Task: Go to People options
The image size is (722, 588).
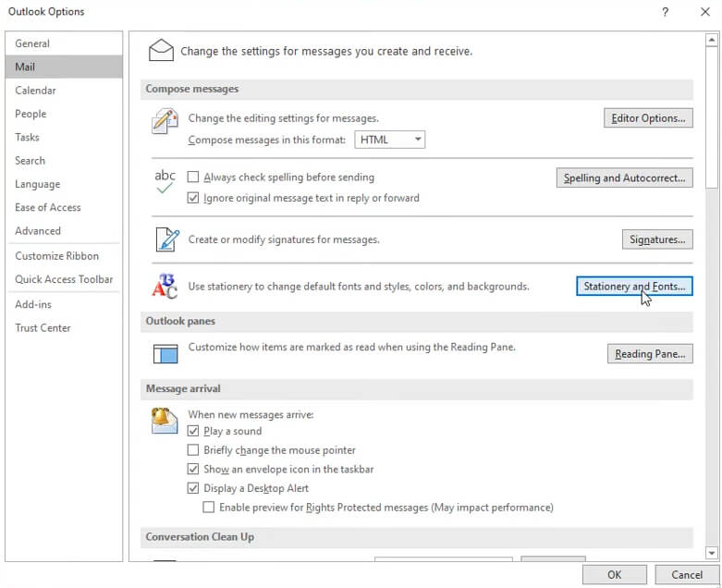Action: [x=64, y=114]
